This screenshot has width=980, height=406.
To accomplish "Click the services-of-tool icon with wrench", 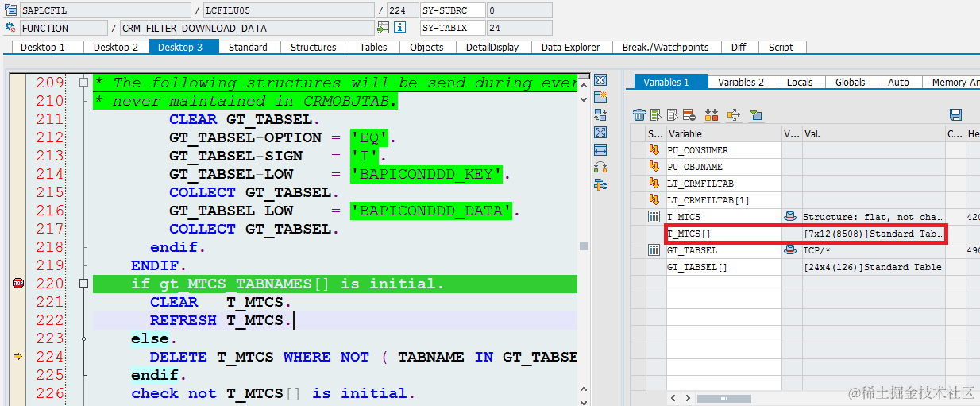I will tap(600, 185).
